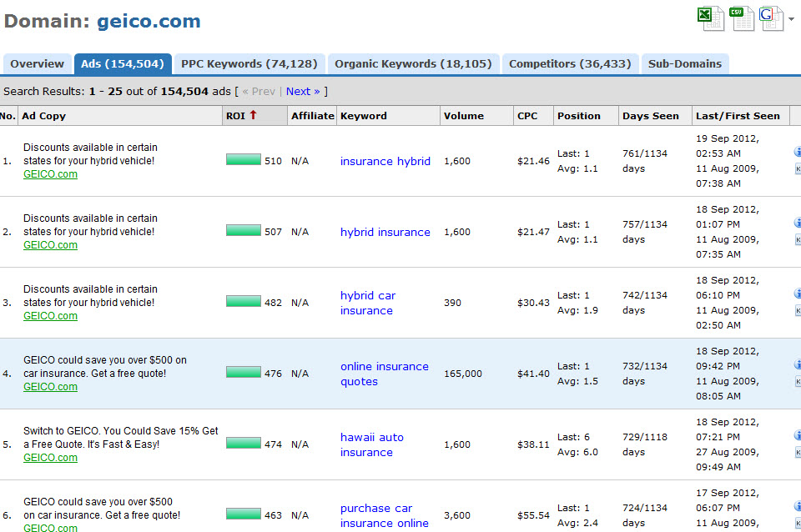Click K icon in insurance hybrid row
Image resolution: width=801 pixels, height=532 pixels.
coord(798,168)
